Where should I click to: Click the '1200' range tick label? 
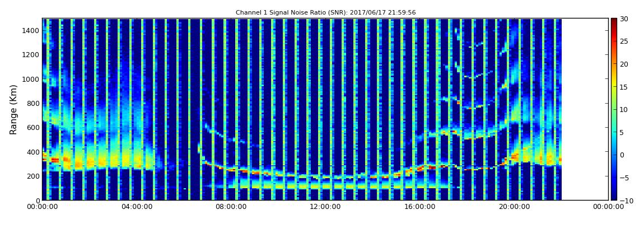click(x=31, y=55)
